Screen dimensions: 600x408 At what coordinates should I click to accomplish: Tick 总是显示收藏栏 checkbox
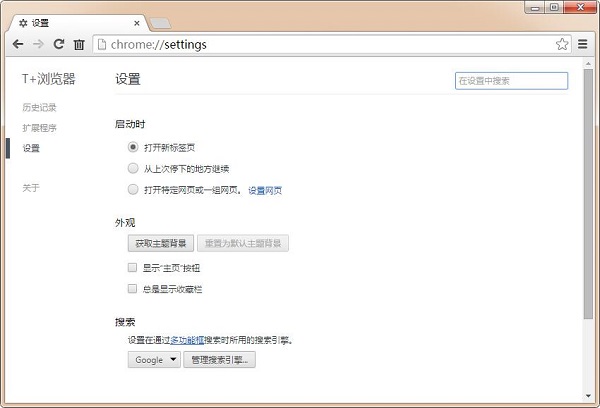(x=132, y=288)
